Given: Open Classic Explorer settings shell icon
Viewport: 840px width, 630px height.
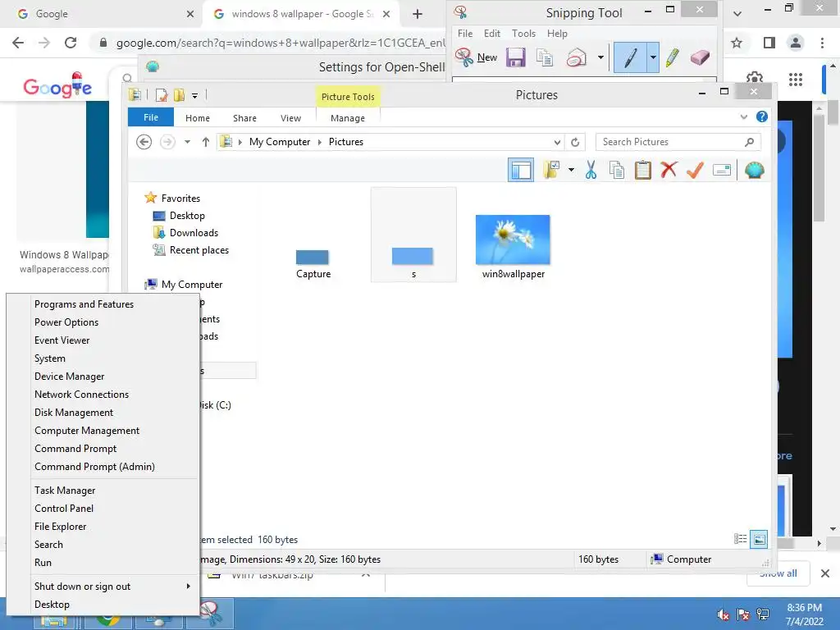Looking at the screenshot, I should click(x=755, y=171).
